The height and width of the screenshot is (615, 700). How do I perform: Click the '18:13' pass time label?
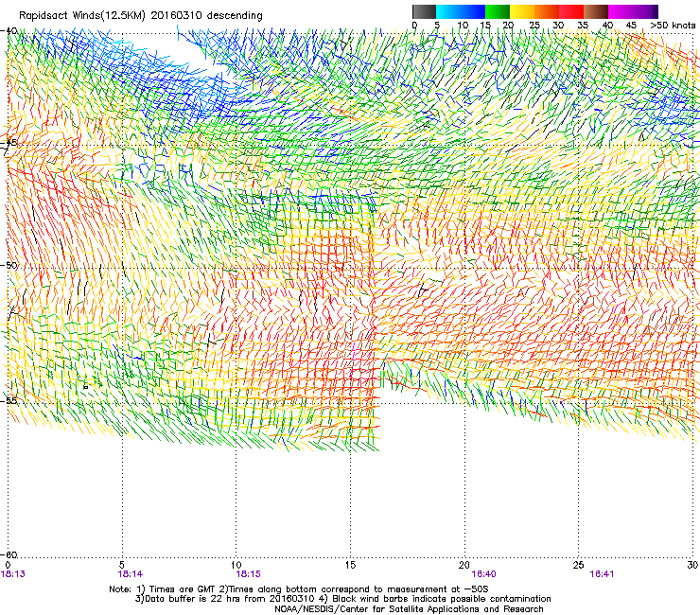click(x=13, y=574)
